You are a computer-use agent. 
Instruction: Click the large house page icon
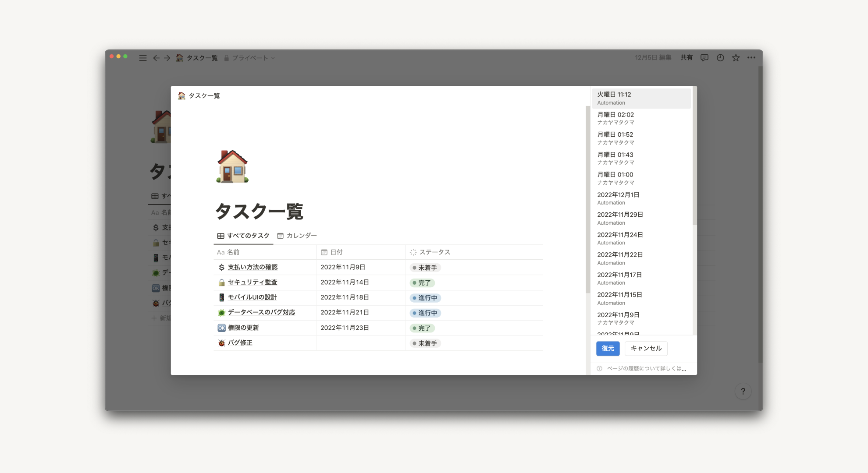pos(232,166)
